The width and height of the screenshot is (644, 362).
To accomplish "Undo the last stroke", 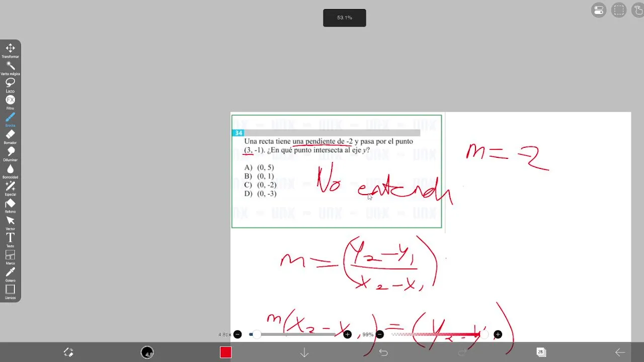I will point(383,352).
